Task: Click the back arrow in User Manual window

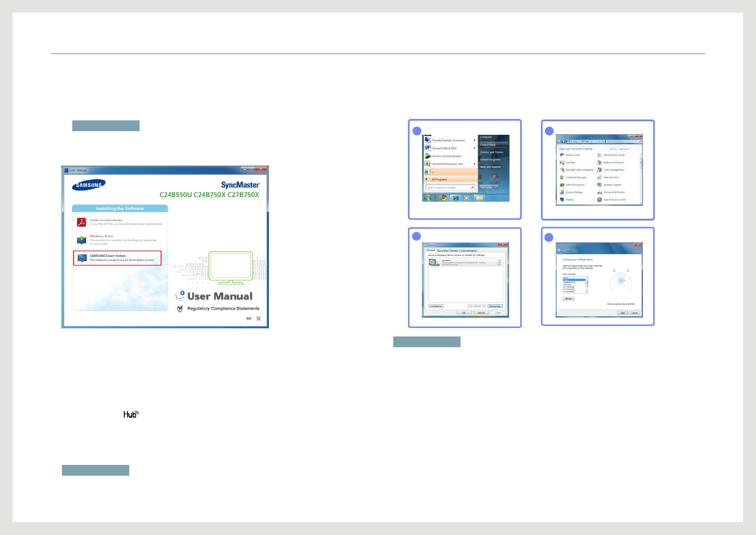Action: (248, 318)
